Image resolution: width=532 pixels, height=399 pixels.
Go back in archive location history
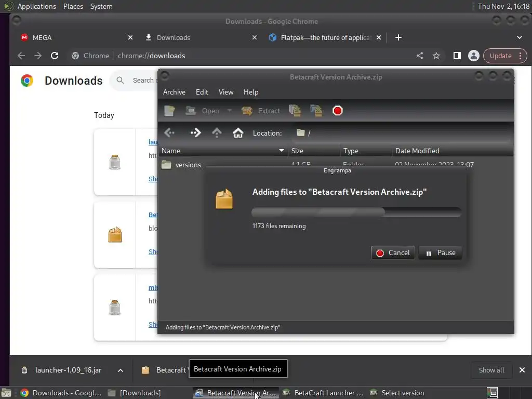[169, 132]
